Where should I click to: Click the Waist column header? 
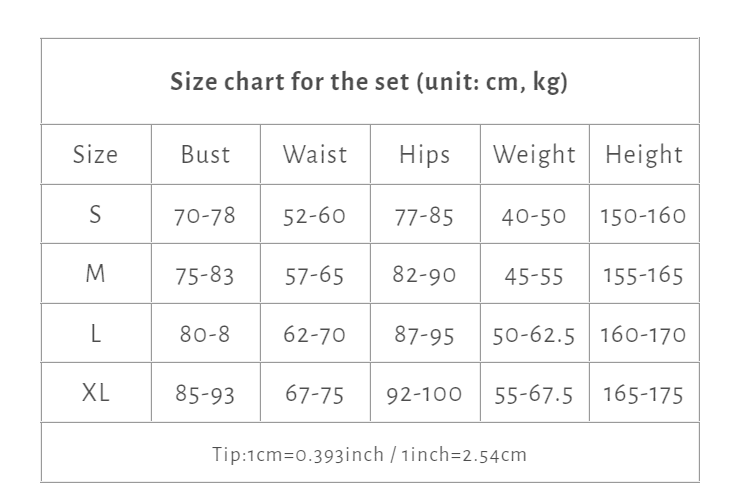click(x=315, y=155)
